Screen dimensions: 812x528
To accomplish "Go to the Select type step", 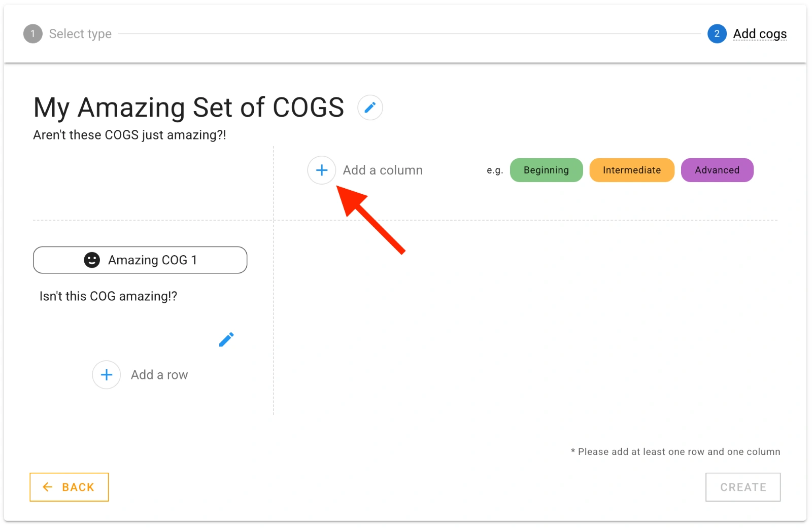I will pyautogui.click(x=80, y=33).
